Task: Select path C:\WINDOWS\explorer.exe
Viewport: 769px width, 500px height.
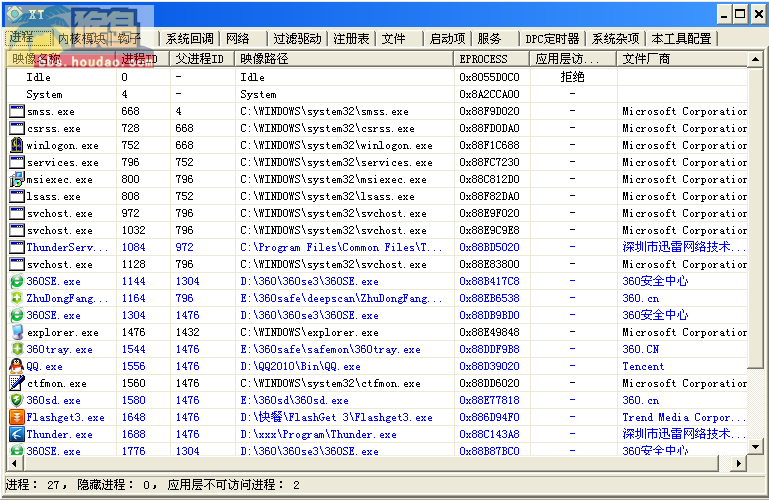Action: click(309, 332)
